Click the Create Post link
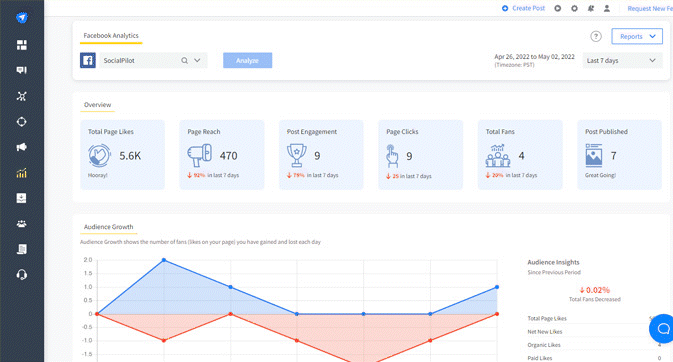 pyautogui.click(x=528, y=8)
